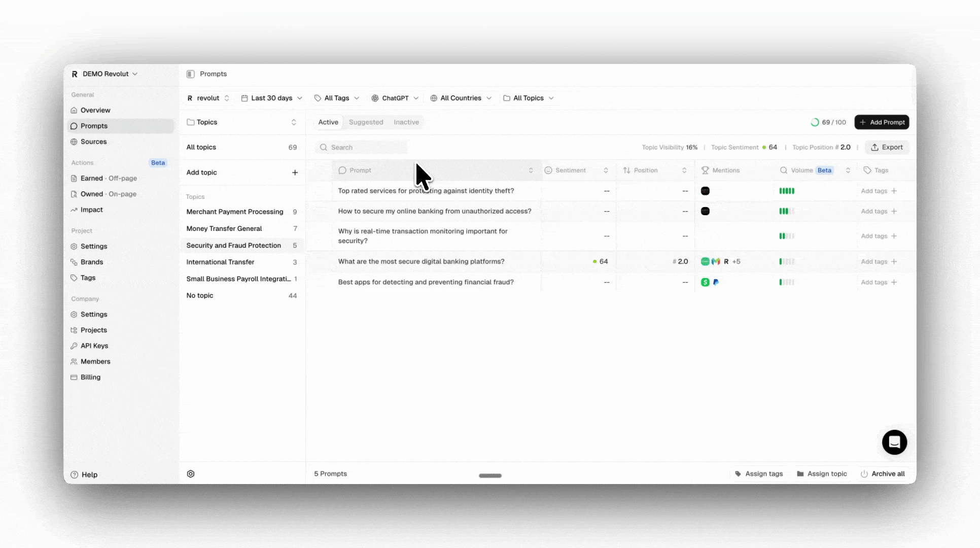Click the Add Prompt button
The image size is (980, 548).
[x=882, y=122]
